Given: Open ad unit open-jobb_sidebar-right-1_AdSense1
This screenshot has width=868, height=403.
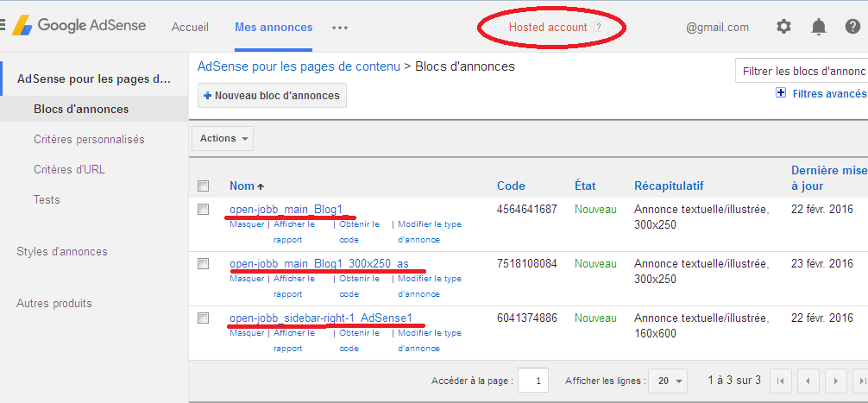Looking at the screenshot, I should [x=321, y=318].
